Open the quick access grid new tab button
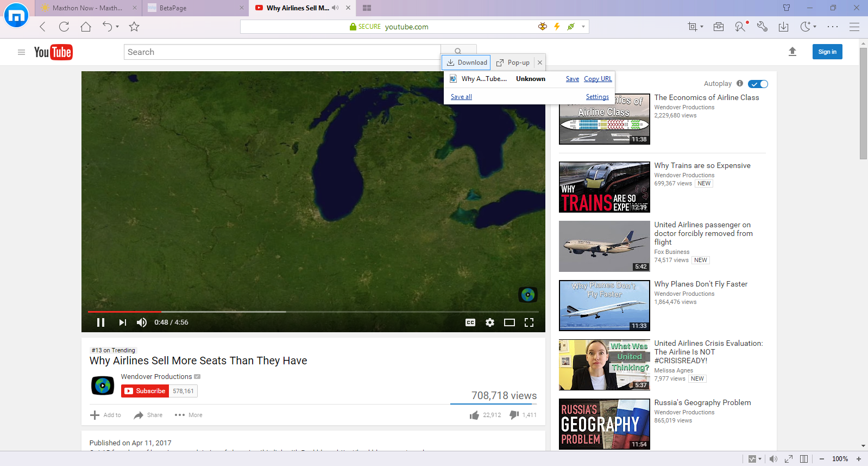 pos(367,8)
